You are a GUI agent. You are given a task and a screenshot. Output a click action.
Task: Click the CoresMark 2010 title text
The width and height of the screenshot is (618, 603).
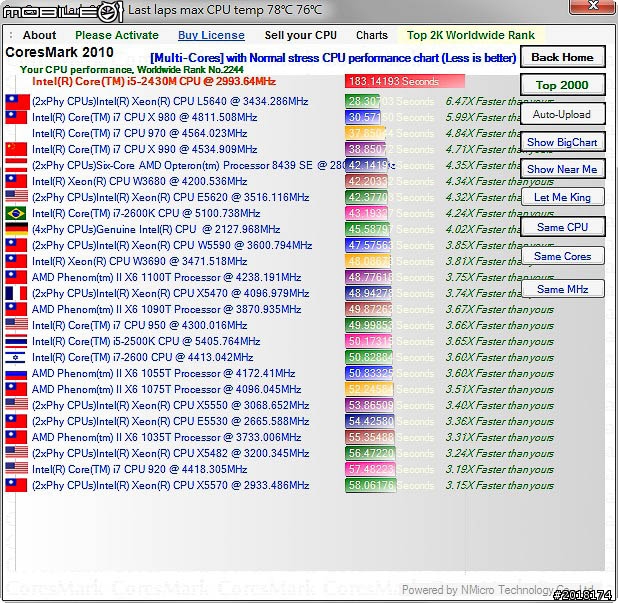[60, 52]
